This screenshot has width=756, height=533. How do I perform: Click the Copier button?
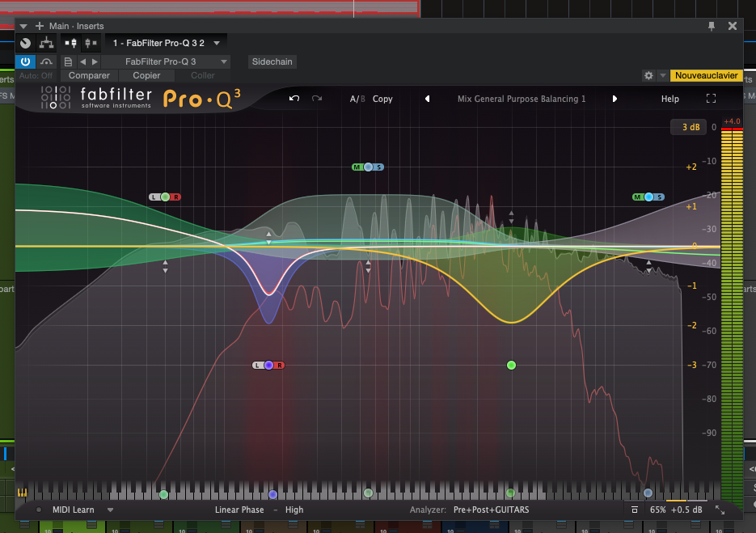(x=146, y=76)
